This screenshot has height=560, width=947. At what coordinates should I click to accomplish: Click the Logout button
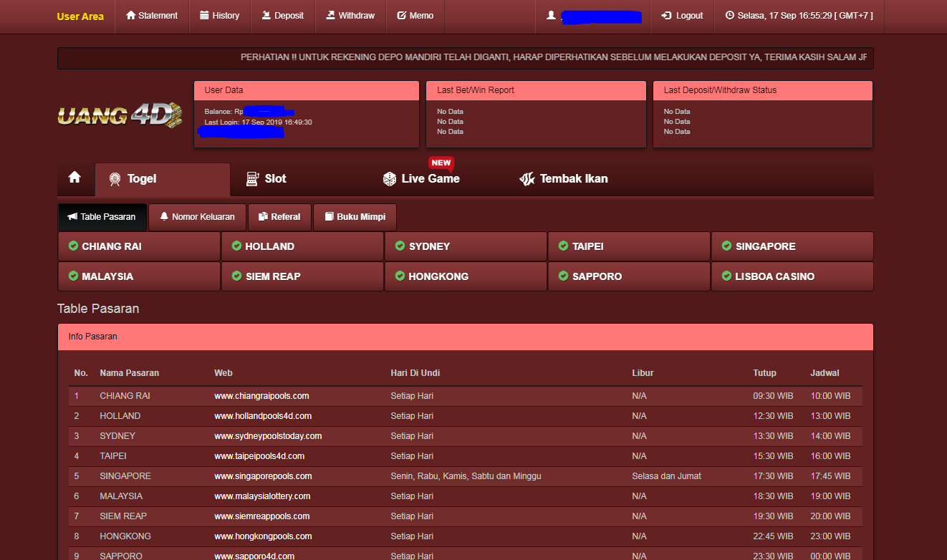point(681,14)
